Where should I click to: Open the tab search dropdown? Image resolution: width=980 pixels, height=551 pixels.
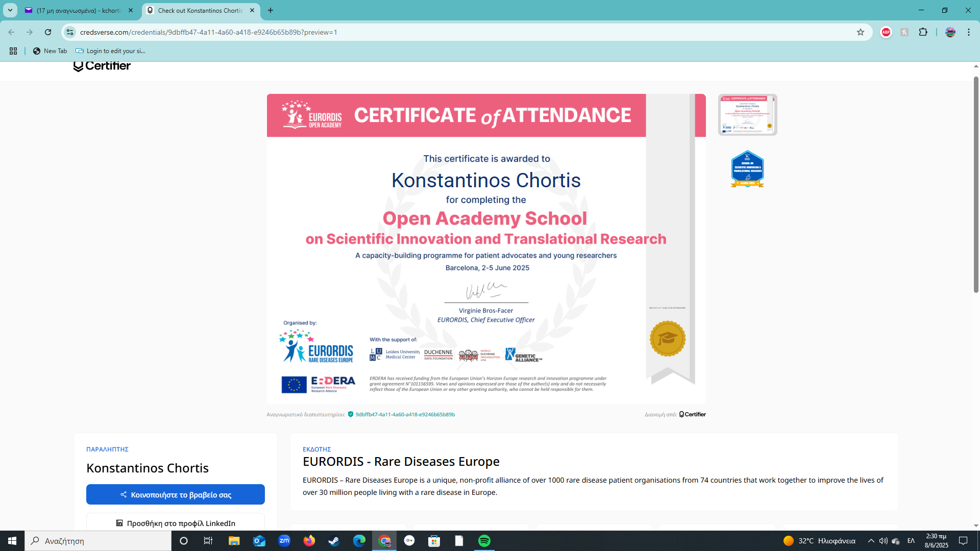[x=10, y=10]
